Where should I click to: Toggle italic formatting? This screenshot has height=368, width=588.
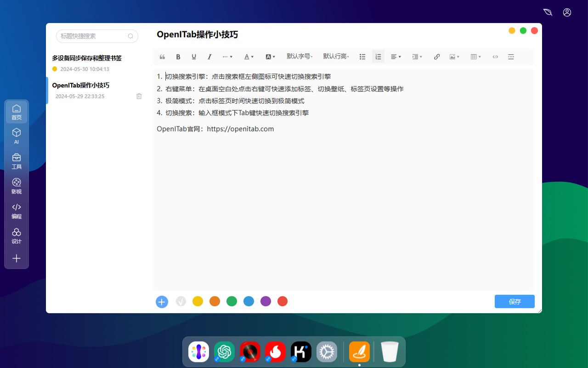click(x=209, y=57)
